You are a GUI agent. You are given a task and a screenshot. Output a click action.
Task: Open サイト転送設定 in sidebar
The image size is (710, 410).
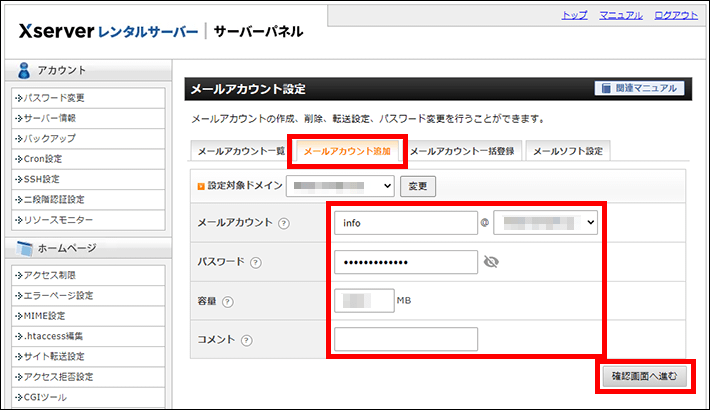[88, 357]
